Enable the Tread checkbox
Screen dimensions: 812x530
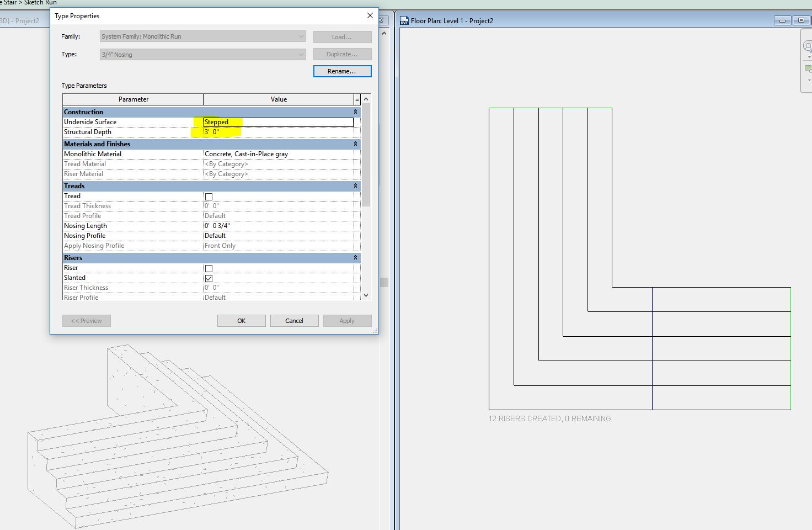pos(209,197)
